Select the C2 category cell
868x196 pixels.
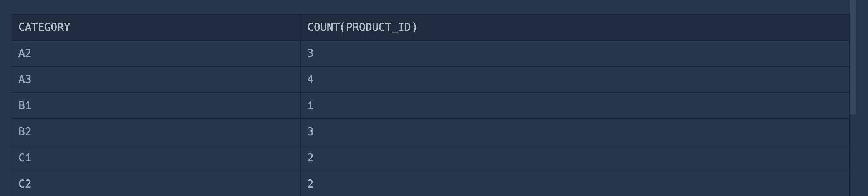tap(156, 184)
